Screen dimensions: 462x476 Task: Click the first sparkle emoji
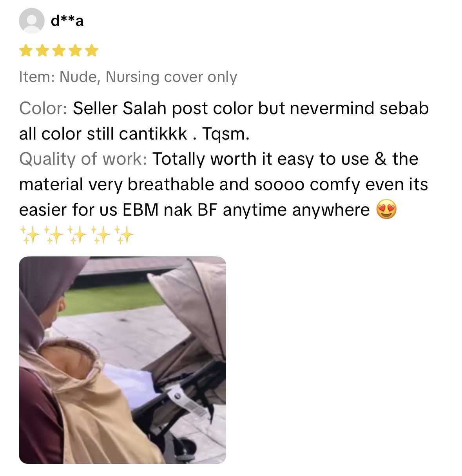[30, 235]
